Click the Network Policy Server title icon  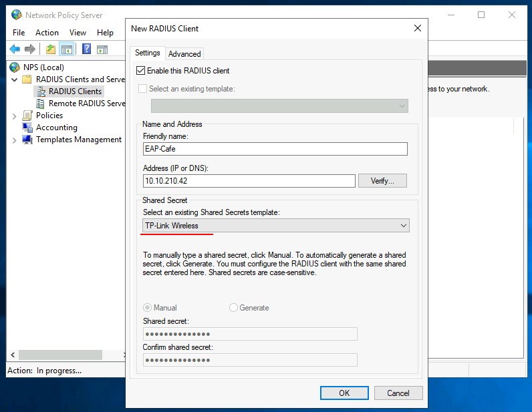point(16,15)
